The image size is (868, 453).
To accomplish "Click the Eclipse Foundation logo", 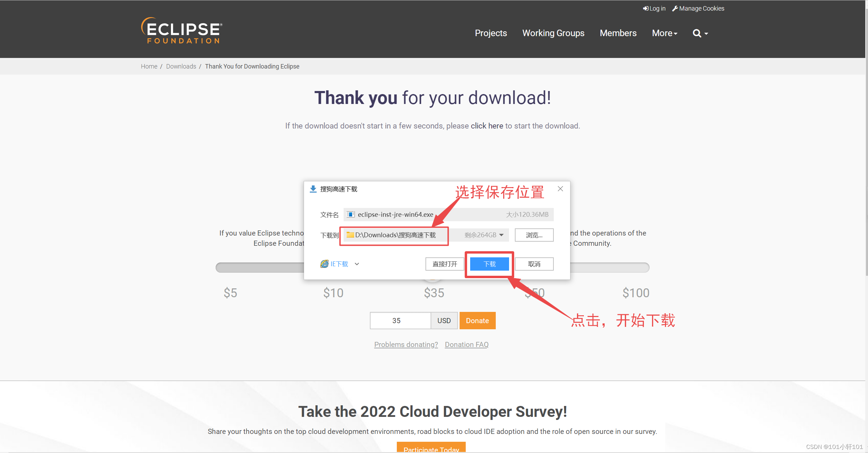I will (x=182, y=31).
